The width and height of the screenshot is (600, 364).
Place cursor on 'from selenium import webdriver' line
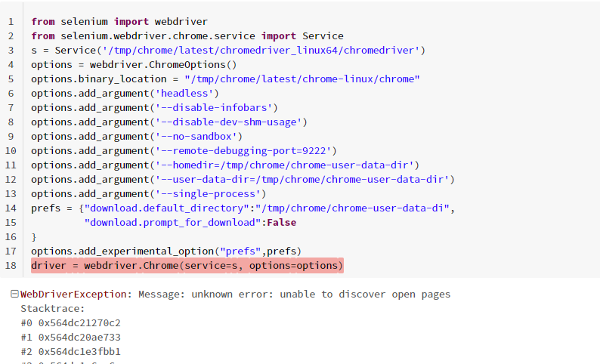[119, 21]
